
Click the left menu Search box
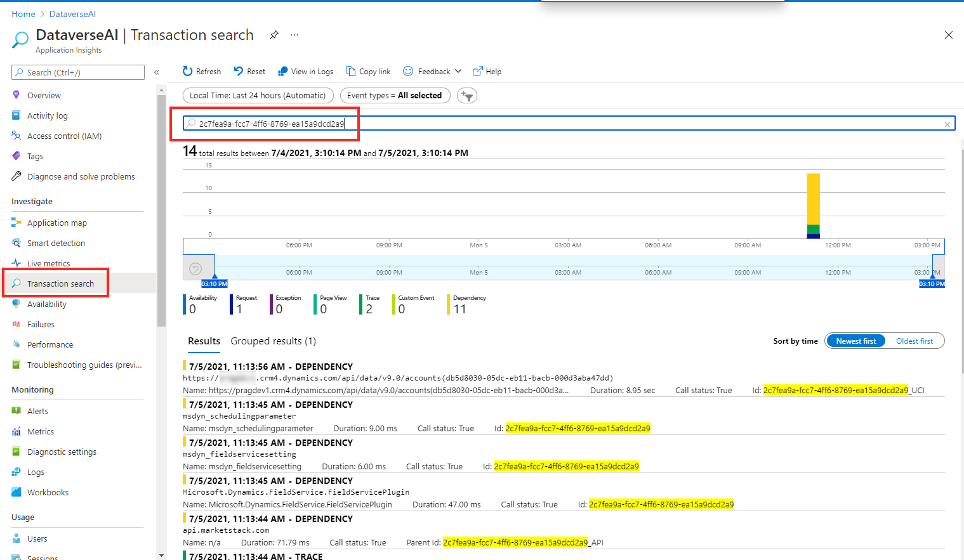[x=78, y=72]
